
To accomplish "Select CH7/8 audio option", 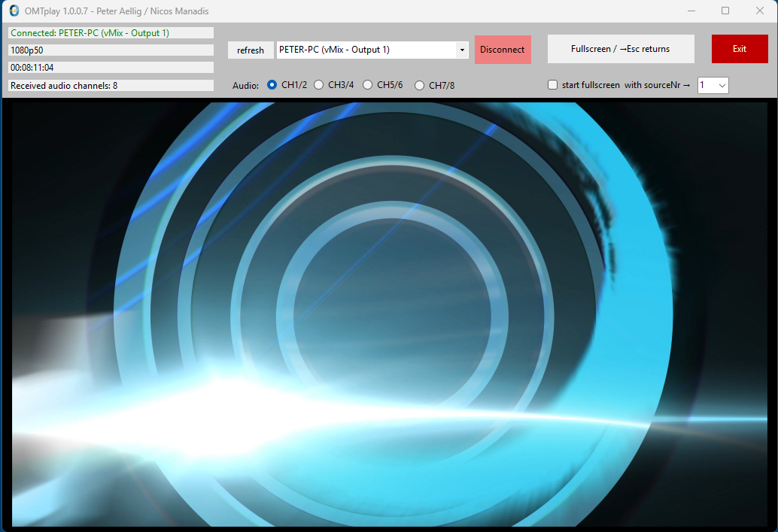I will pyautogui.click(x=419, y=86).
